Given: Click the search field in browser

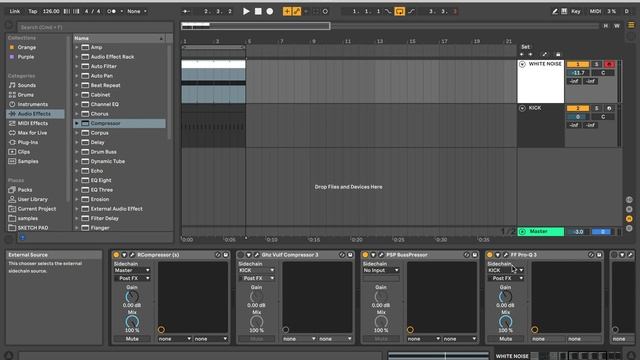Looking at the screenshot, I should tap(96, 27).
